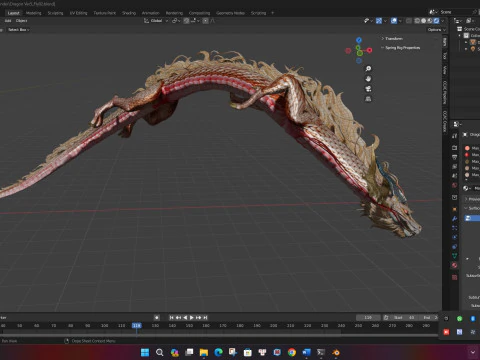Image resolution: width=480 pixels, height=360 pixels.
Task: Open gizmo options dropdown arrow
Action: coord(385,21)
